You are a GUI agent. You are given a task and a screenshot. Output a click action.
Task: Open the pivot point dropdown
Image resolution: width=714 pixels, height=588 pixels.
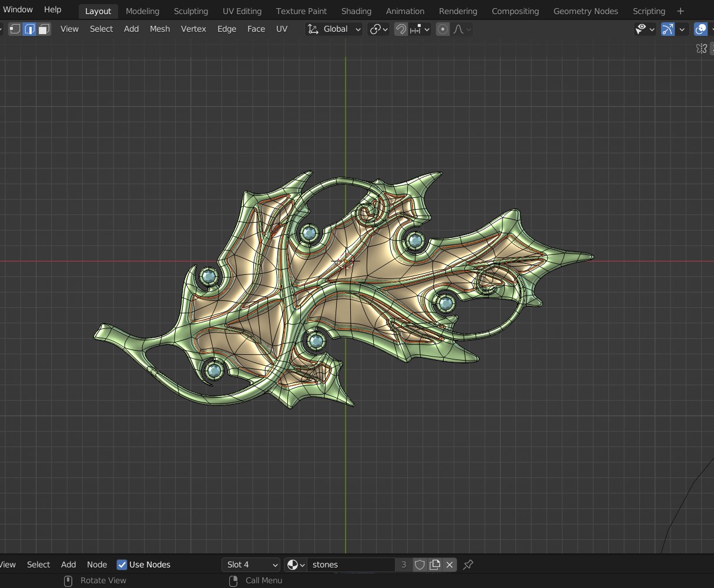click(378, 29)
